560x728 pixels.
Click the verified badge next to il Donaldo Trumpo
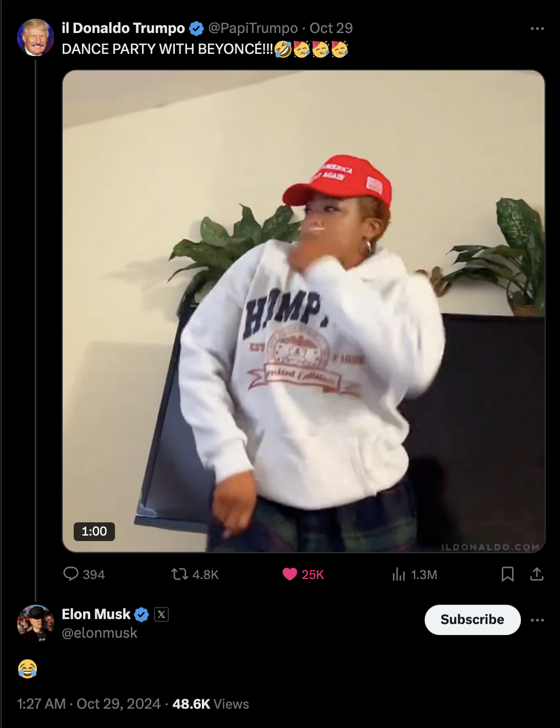point(196,28)
